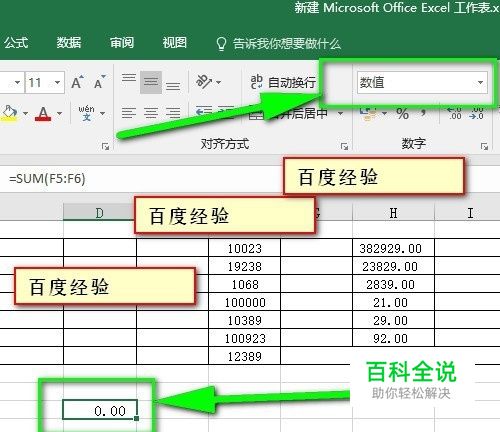The height and width of the screenshot is (432, 500).
Task: Click the cell showing 21.00
Action: [393, 302]
